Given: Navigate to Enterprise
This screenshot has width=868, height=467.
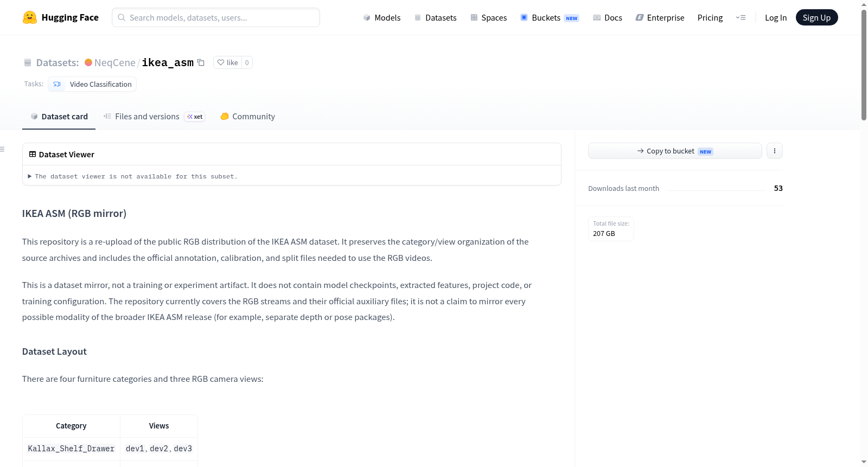Looking at the screenshot, I should coord(660,17).
